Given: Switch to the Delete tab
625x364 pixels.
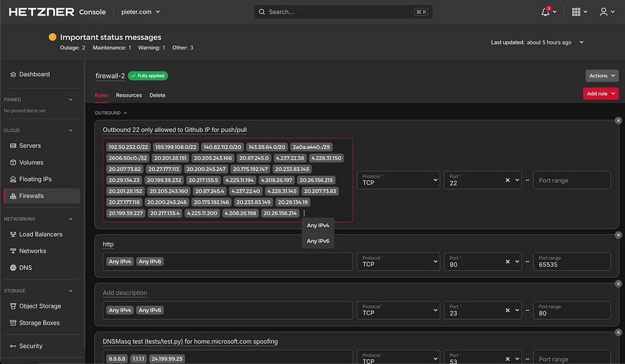Looking at the screenshot, I should pos(157,95).
